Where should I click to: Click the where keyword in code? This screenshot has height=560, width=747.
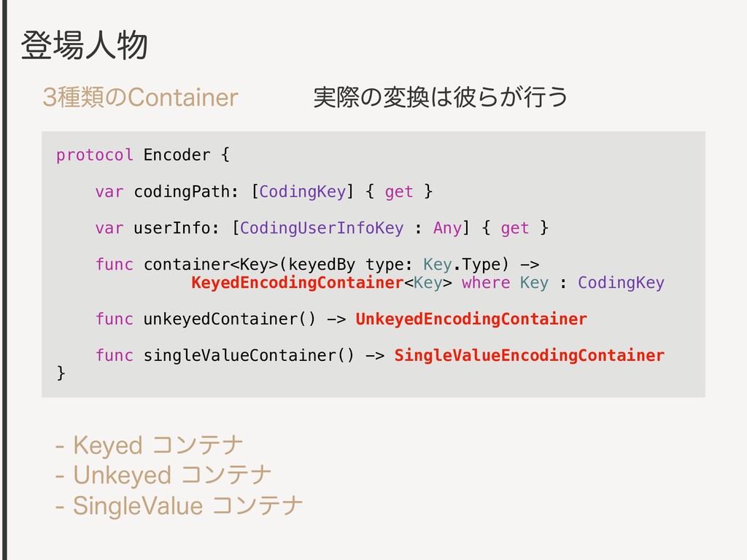[485, 283]
